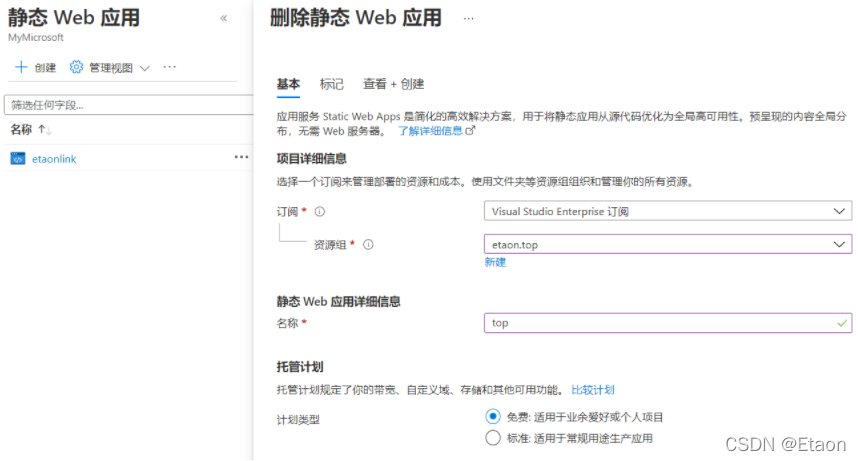The height and width of the screenshot is (461, 861).
Task: Show info tooltip for 资源组
Action: (368, 244)
